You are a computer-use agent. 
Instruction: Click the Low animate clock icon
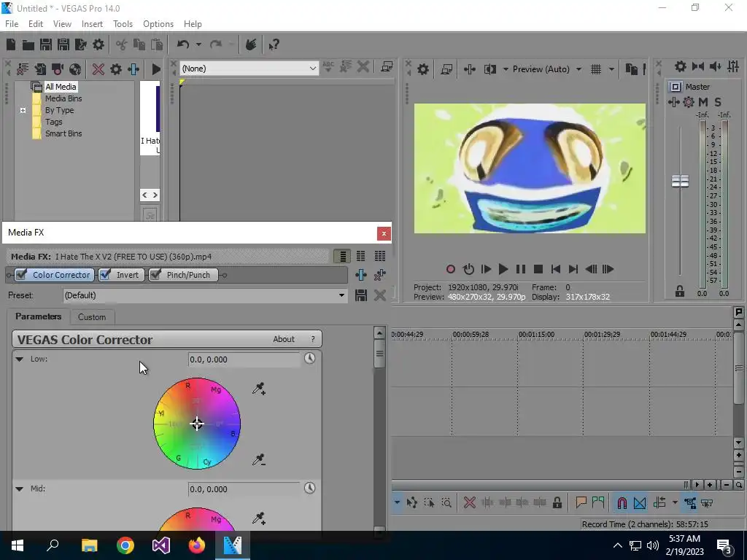[x=309, y=358]
